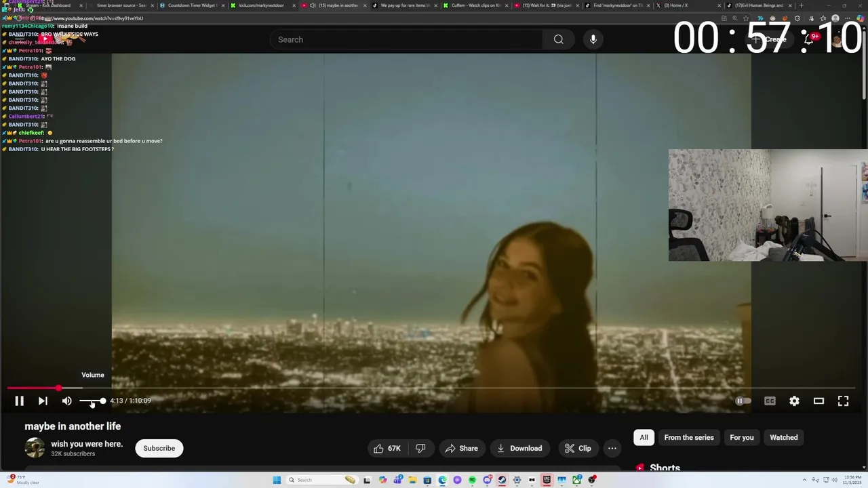Open the Xbox app from the taskbar

[576, 480]
